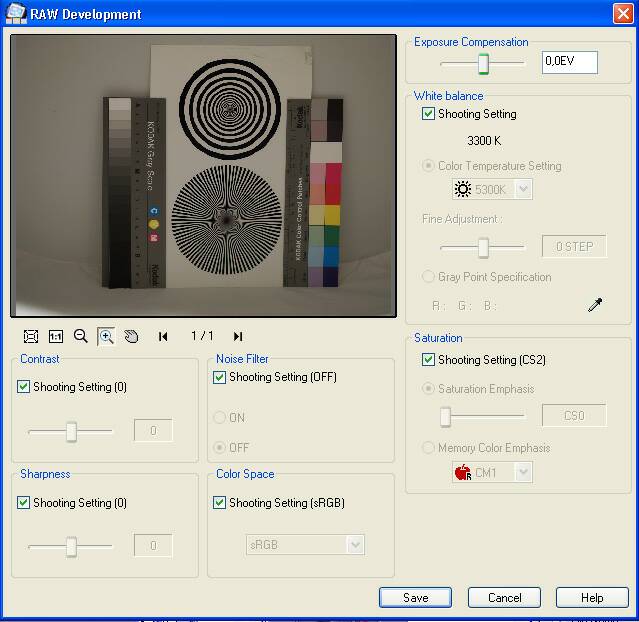639x622 pixels.
Task: Uncheck White balance Shooting Setting checkbox
Action: (x=429, y=114)
